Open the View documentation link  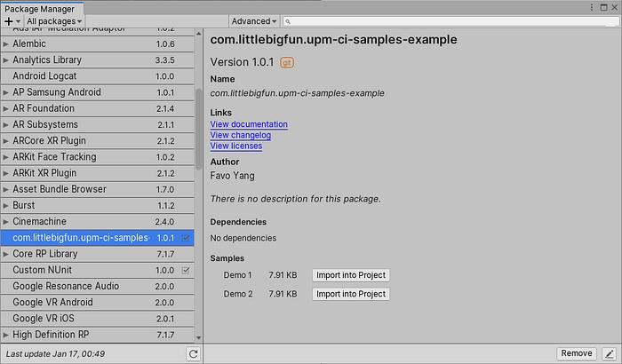(x=249, y=124)
